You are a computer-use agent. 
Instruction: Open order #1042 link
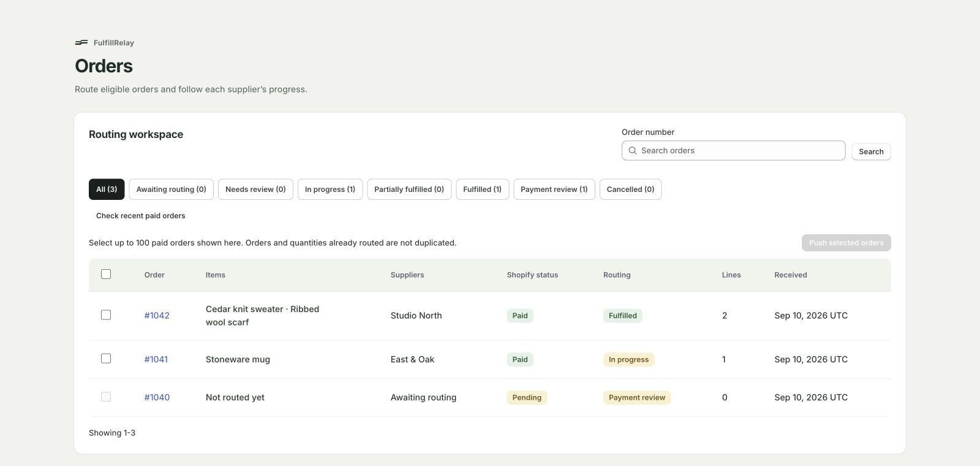point(157,316)
